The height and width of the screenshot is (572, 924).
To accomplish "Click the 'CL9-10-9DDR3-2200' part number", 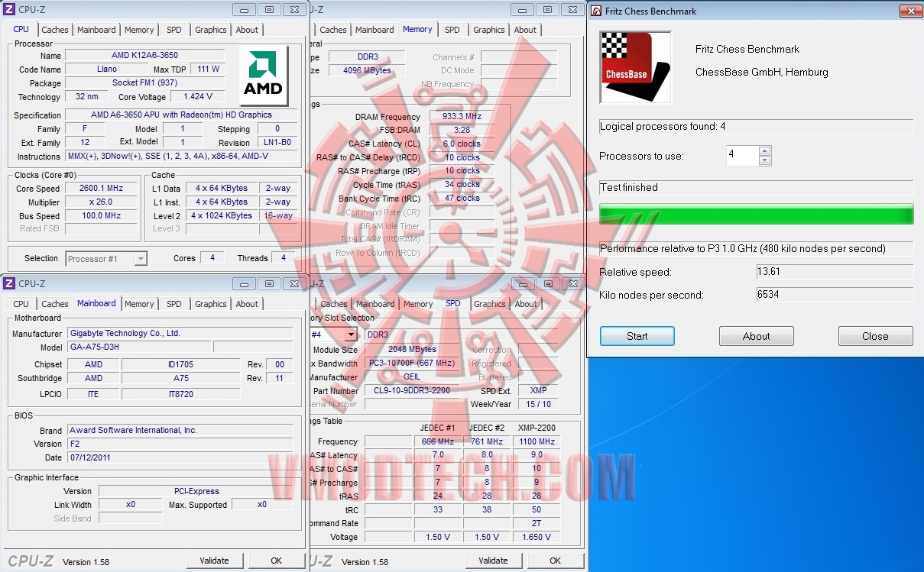I will (412, 391).
